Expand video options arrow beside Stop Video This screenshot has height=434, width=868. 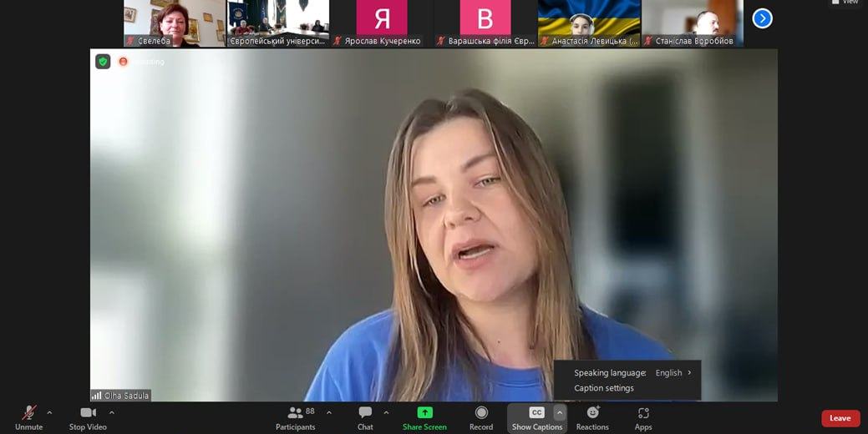(x=111, y=412)
